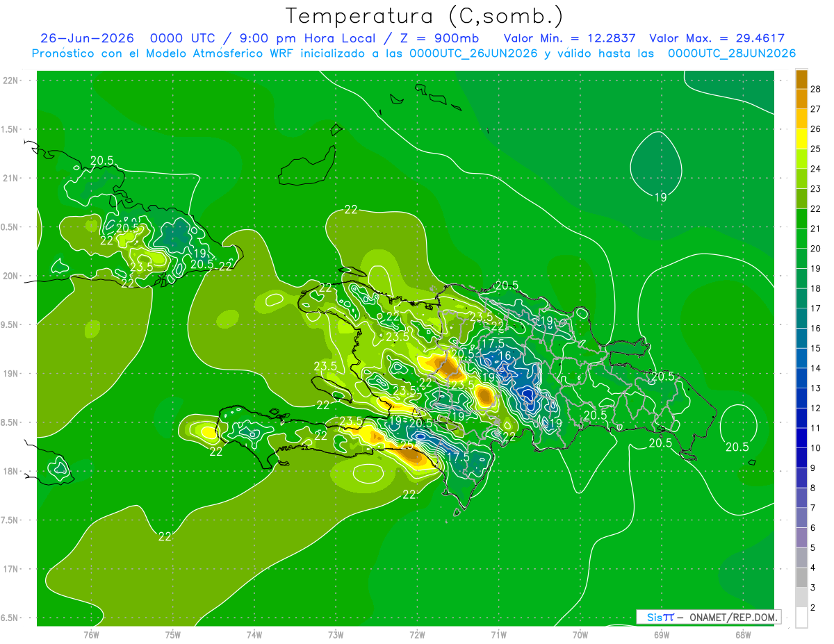
Task: Pick the green swatch between 20 and 21
Action: pyautogui.click(x=801, y=238)
